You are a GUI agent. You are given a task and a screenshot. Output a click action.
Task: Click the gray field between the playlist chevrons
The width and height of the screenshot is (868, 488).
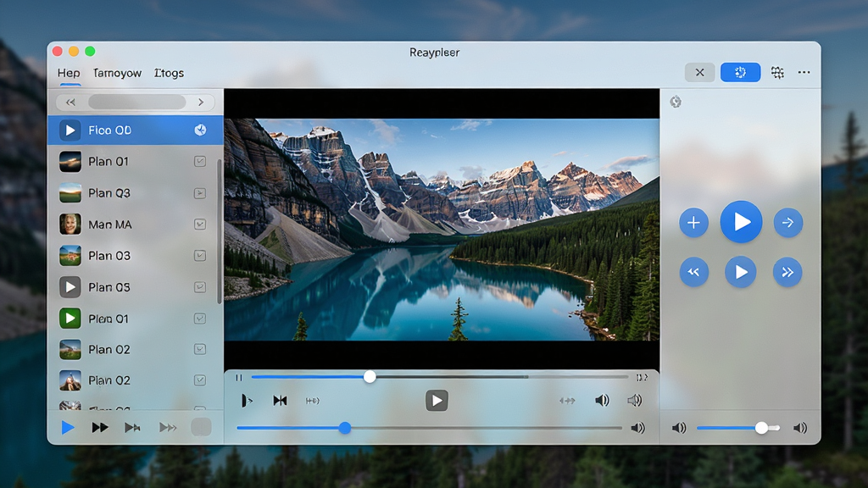point(136,103)
